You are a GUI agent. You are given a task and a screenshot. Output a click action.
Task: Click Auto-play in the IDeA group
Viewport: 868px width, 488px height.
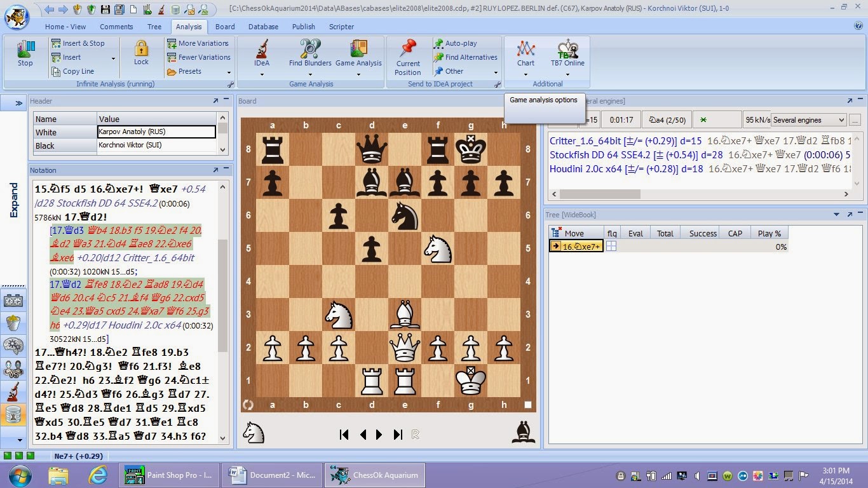456,43
